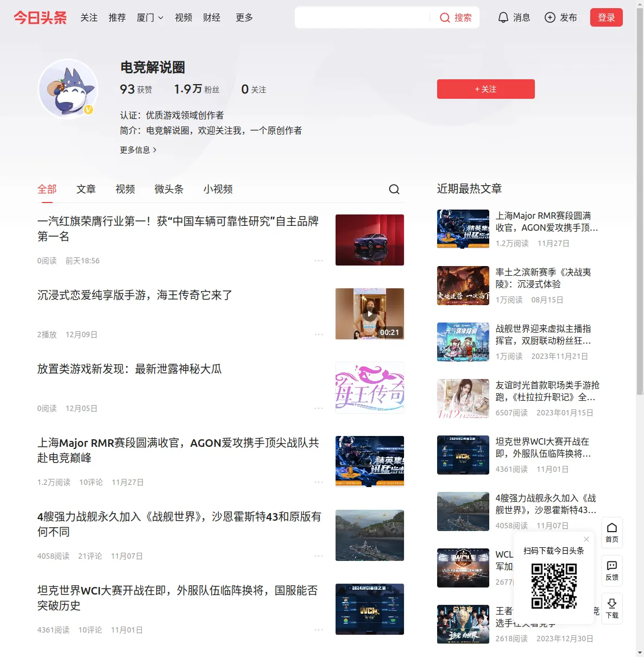
Task: Click 10评论 under 上海Major article
Action: (91, 482)
